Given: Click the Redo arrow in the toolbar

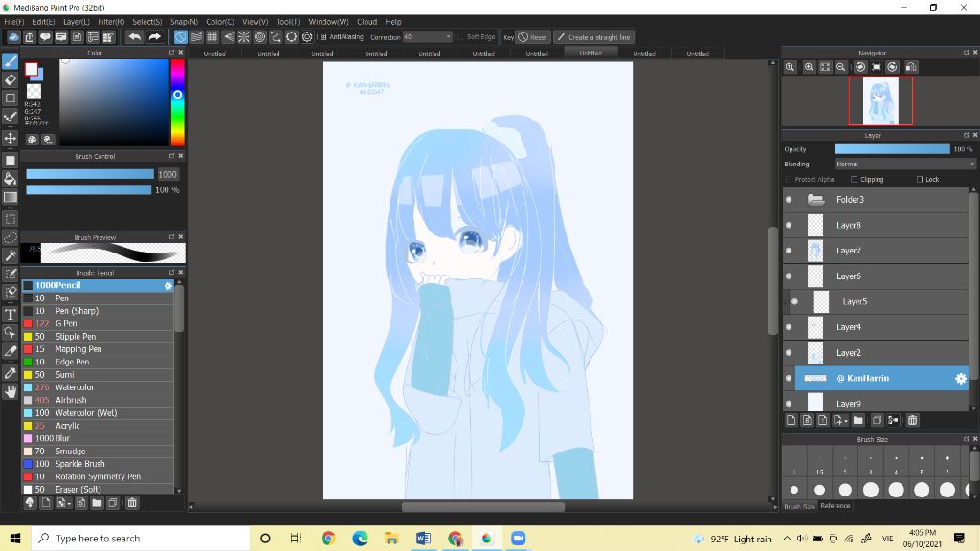Looking at the screenshot, I should 154,37.
